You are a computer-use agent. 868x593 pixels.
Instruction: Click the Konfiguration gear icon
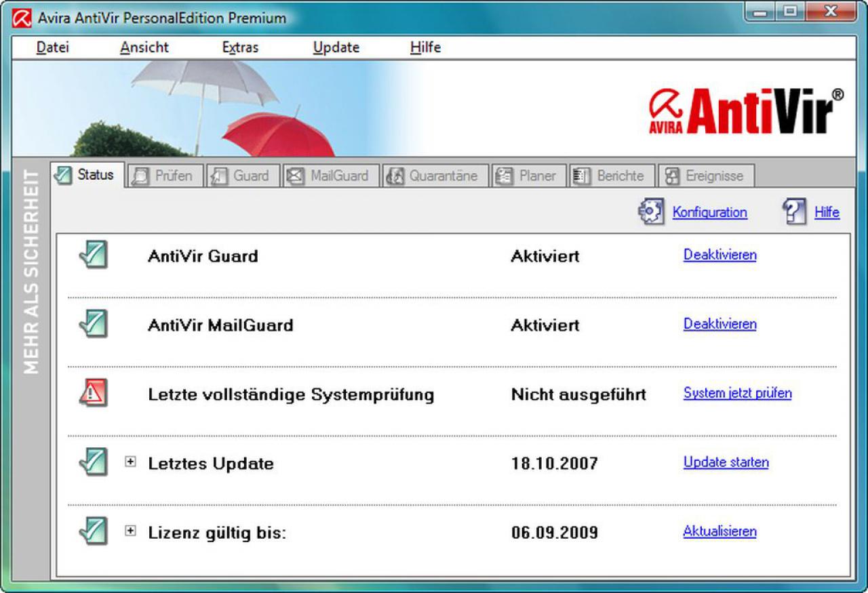[651, 212]
